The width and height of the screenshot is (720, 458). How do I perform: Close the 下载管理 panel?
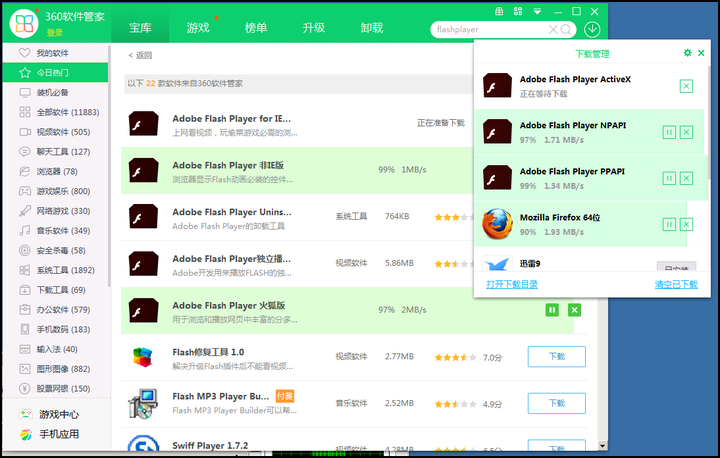pyautogui.click(x=701, y=53)
